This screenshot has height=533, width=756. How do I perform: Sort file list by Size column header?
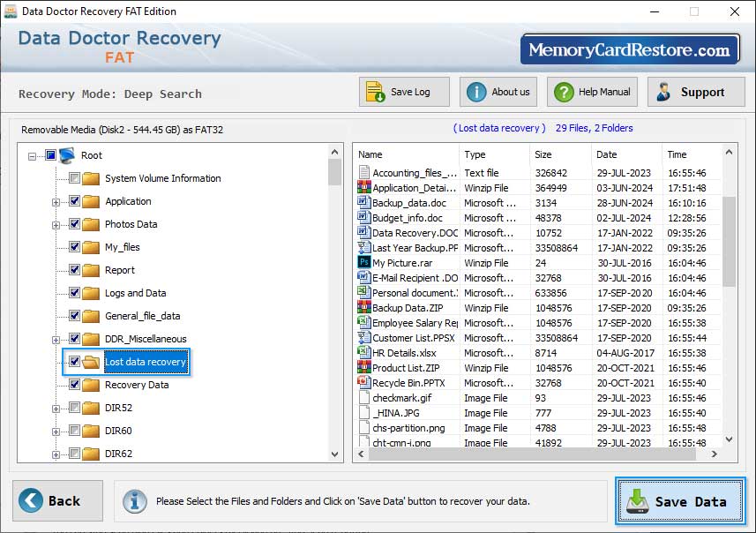pyautogui.click(x=560, y=154)
